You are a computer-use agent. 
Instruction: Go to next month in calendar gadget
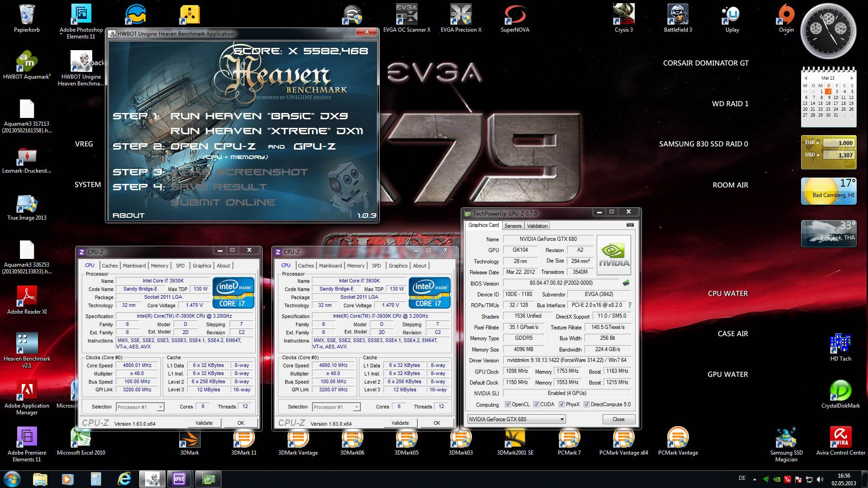click(x=852, y=78)
